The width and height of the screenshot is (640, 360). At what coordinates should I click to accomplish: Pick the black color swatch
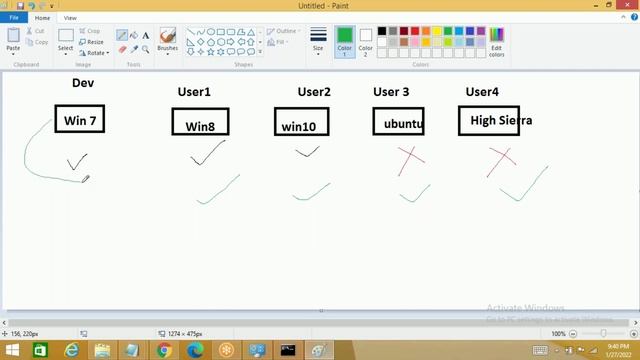click(x=382, y=31)
